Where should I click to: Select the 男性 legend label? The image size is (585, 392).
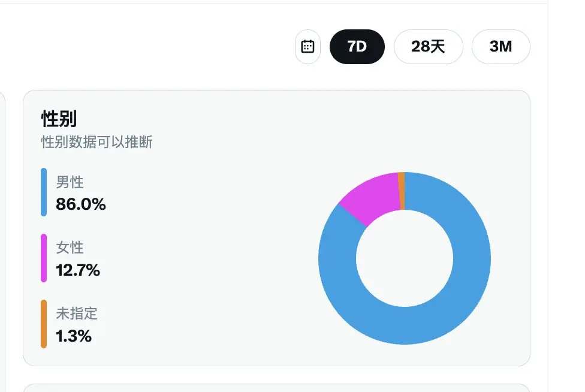(70, 182)
